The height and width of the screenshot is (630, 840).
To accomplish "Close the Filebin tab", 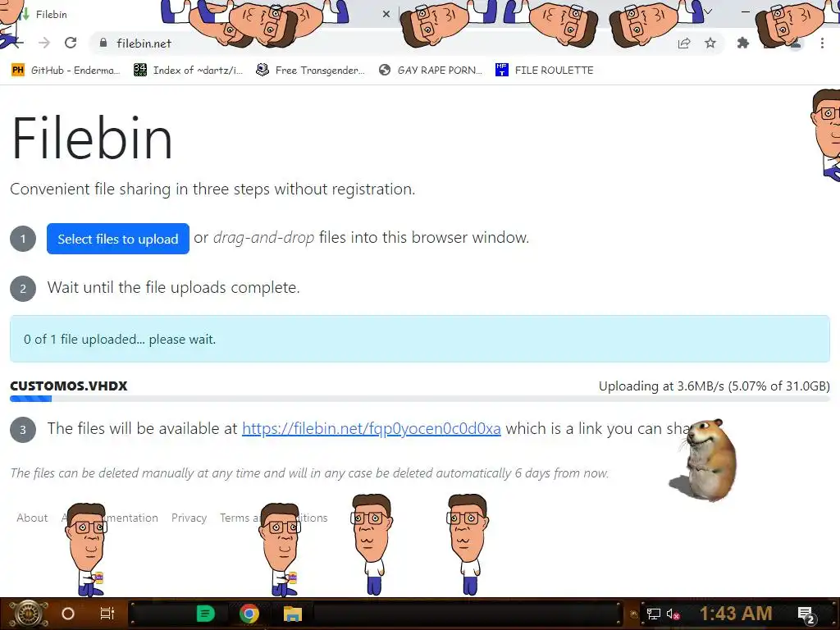I will click(x=386, y=14).
